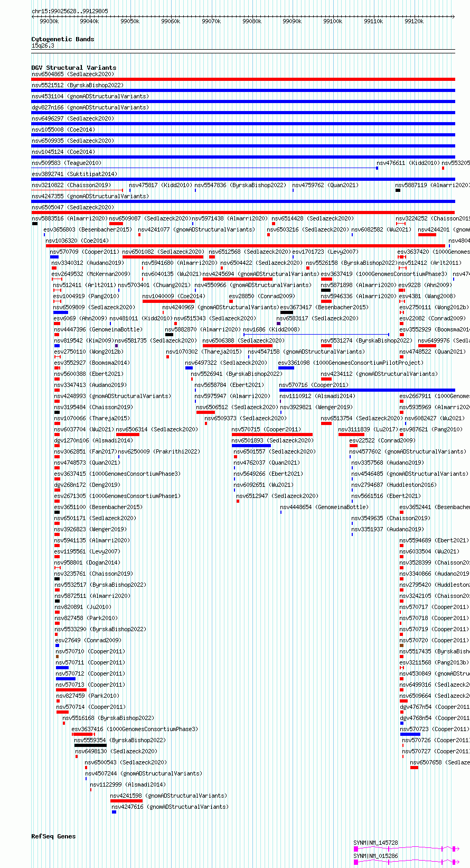This screenshot has height=868, width=470.
Task: Open the nsv570715 (Cooper2011) label
Action: point(266,429)
